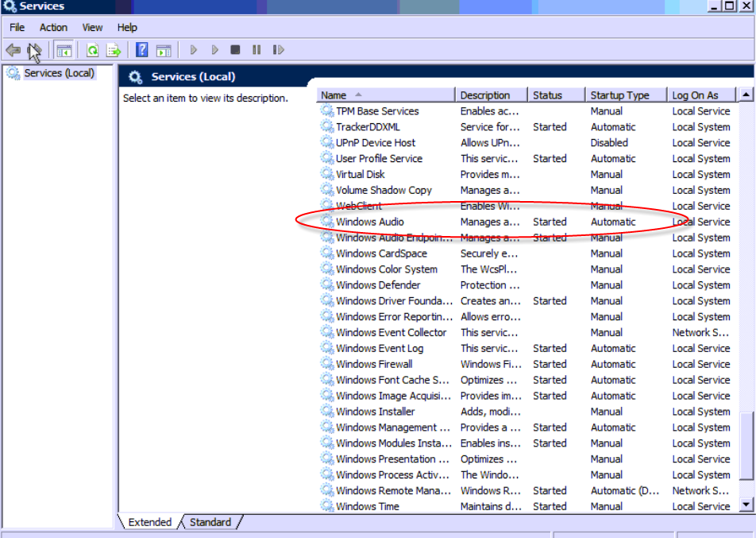756x538 pixels.
Task: Open the Help menu
Action: (x=127, y=28)
